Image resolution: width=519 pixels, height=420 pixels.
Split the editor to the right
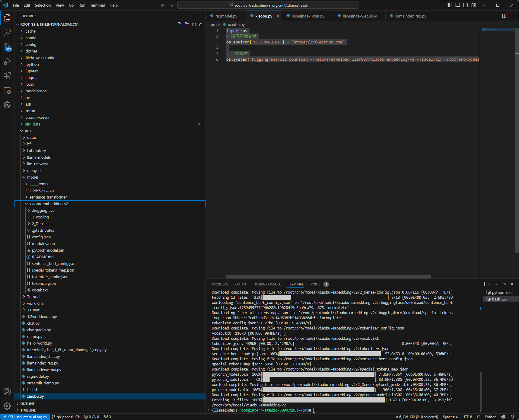[504, 16]
